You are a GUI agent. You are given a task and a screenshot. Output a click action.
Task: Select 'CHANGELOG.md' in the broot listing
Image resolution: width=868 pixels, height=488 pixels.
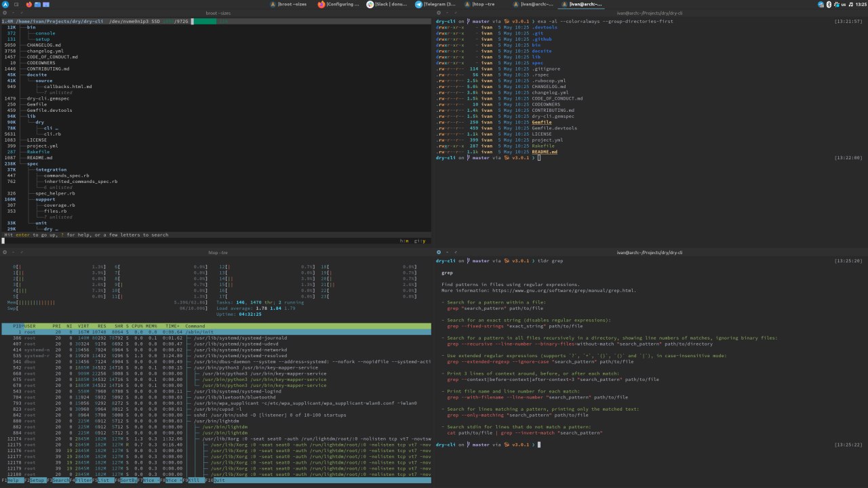pyautogui.click(x=44, y=45)
